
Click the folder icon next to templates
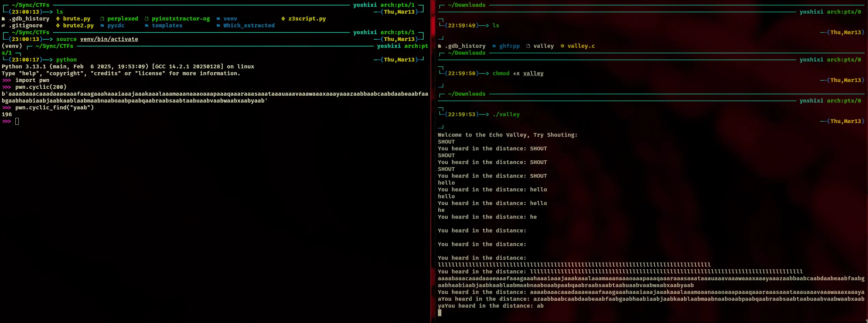point(147,26)
